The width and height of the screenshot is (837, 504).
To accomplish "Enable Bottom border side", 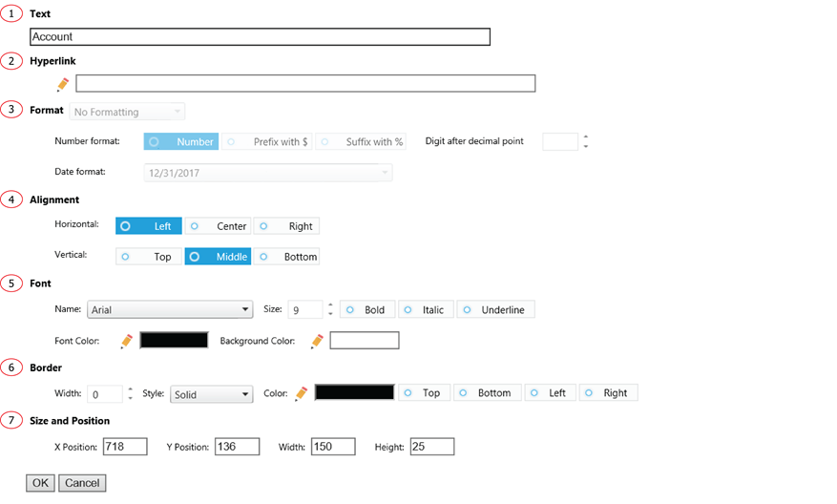I will [x=488, y=393].
